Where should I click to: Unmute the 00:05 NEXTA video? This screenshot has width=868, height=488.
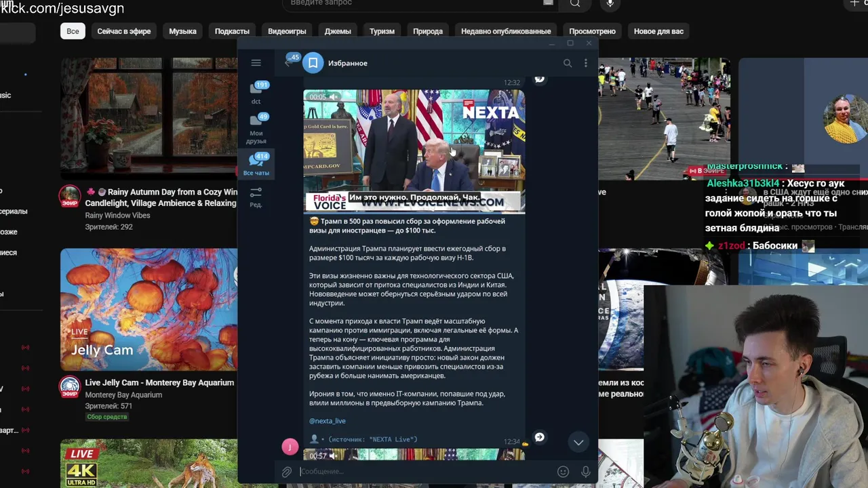[x=334, y=97]
